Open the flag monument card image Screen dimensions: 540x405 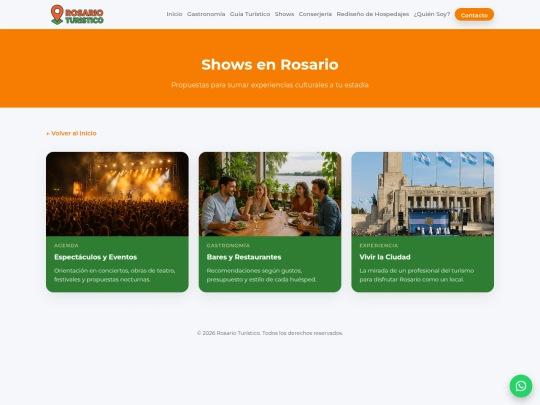pyautogui.click(x=423, y=194)
